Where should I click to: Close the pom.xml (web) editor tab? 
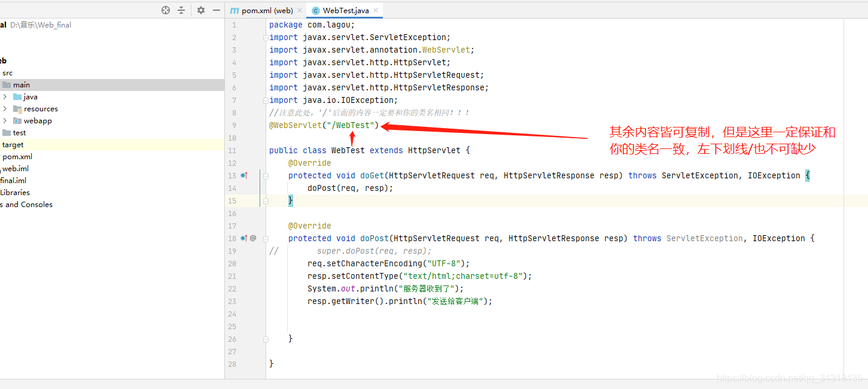300,10
